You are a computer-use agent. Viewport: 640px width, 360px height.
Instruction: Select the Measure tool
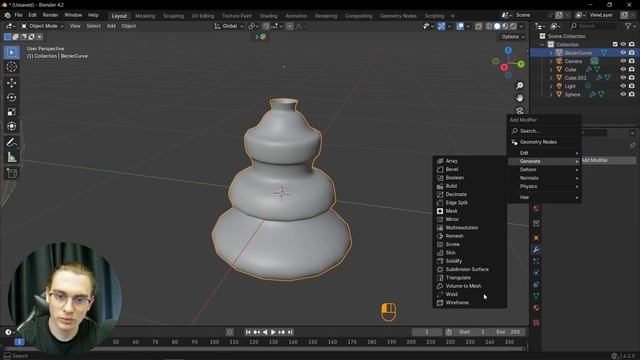11,157
